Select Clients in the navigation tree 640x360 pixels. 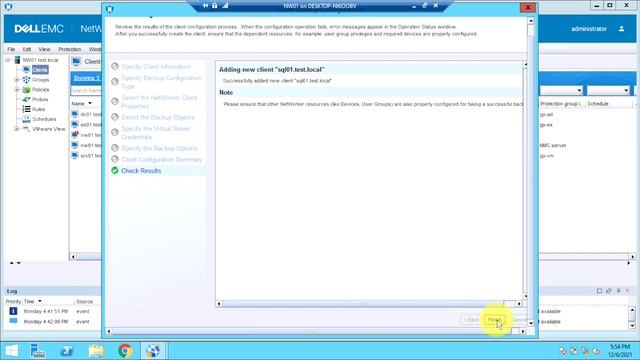coord(40,70)
